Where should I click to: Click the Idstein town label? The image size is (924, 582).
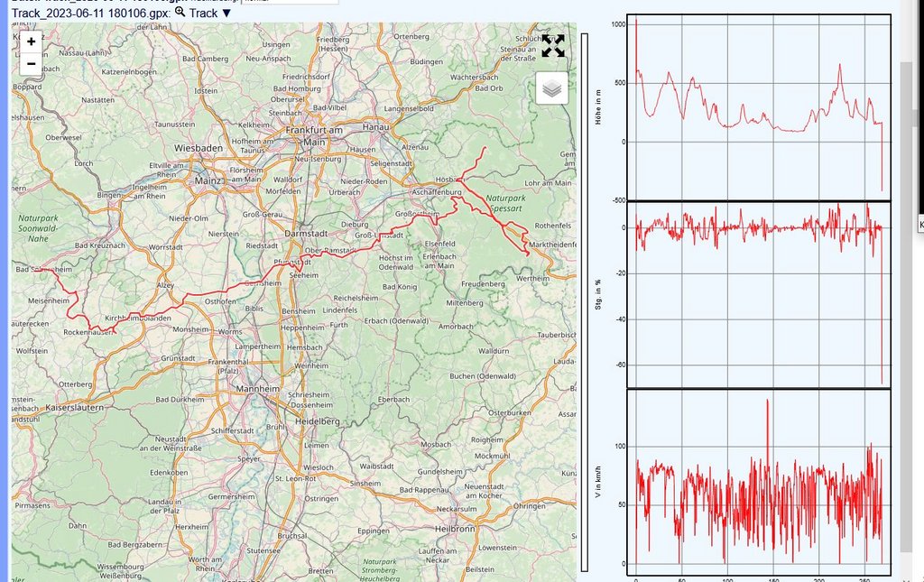(x=206, y=91)
